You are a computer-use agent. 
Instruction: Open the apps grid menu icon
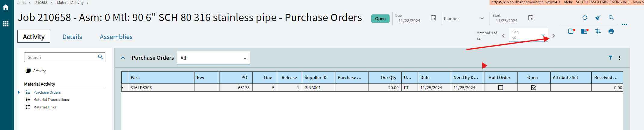pos(6,24)
